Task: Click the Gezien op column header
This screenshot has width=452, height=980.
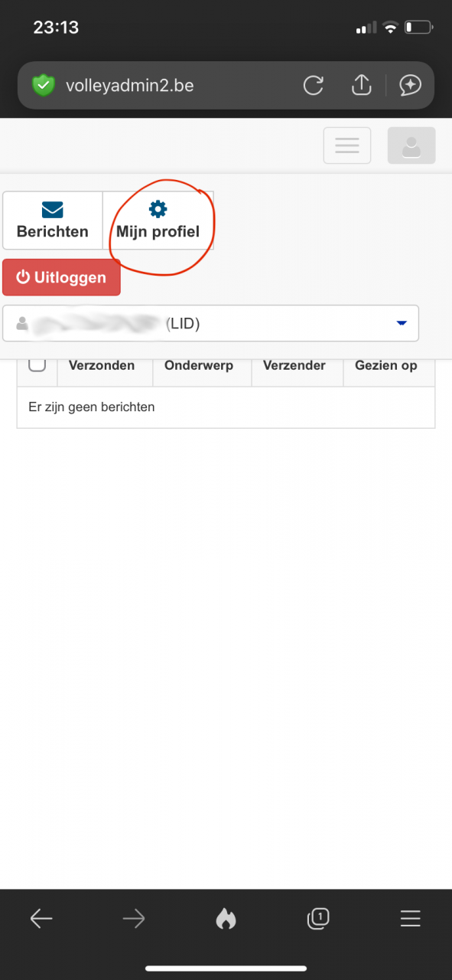Action: [386, 366]
